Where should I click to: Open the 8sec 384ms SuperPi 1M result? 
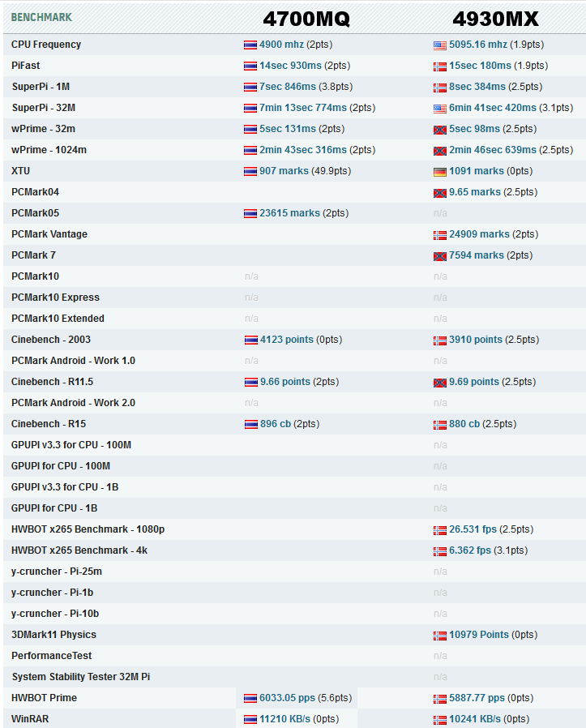coord(477,87)
